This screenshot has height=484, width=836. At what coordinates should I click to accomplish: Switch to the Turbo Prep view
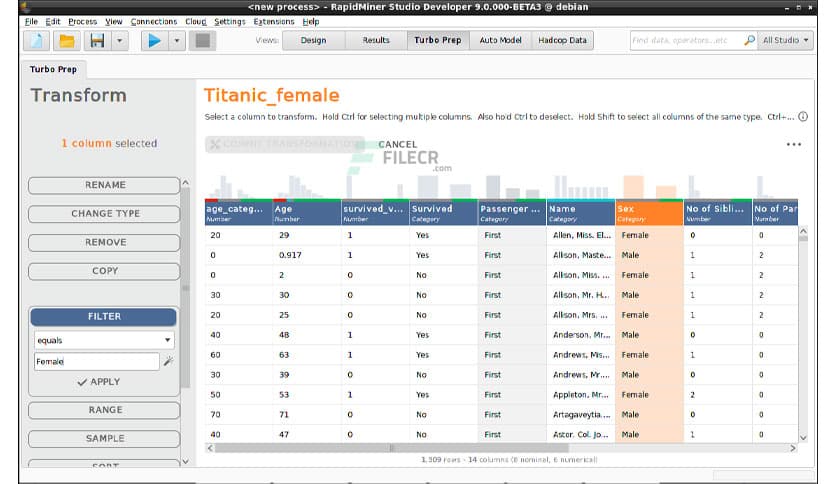click(438, 41)
